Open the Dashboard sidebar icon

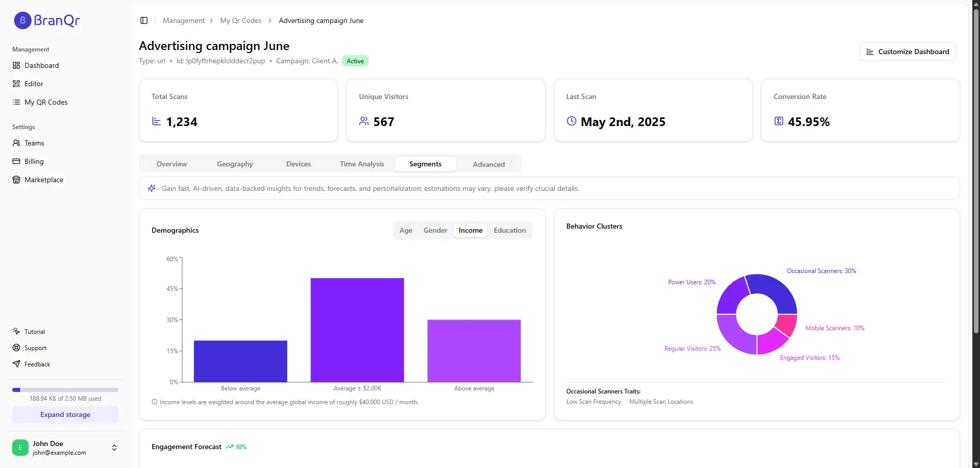16,65
